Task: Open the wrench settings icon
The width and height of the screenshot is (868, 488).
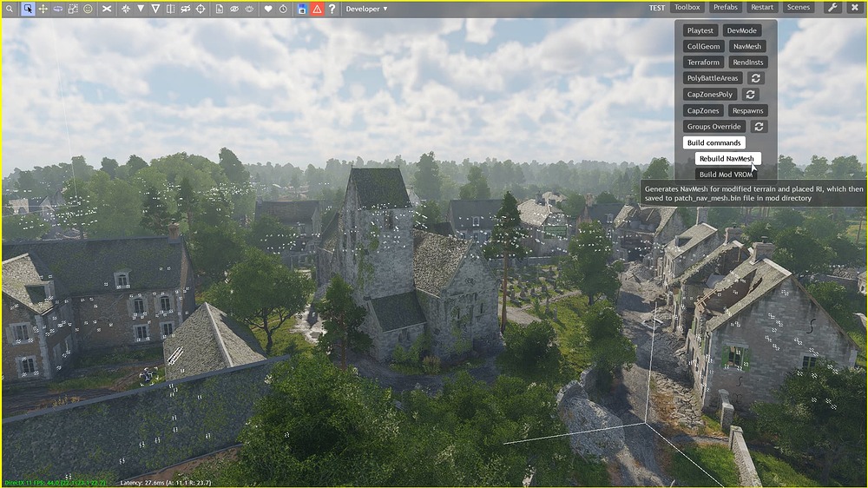Action: coord(832,8)
